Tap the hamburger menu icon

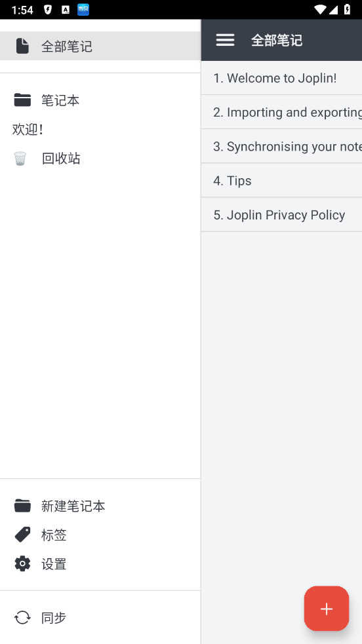tap(225, 40)
